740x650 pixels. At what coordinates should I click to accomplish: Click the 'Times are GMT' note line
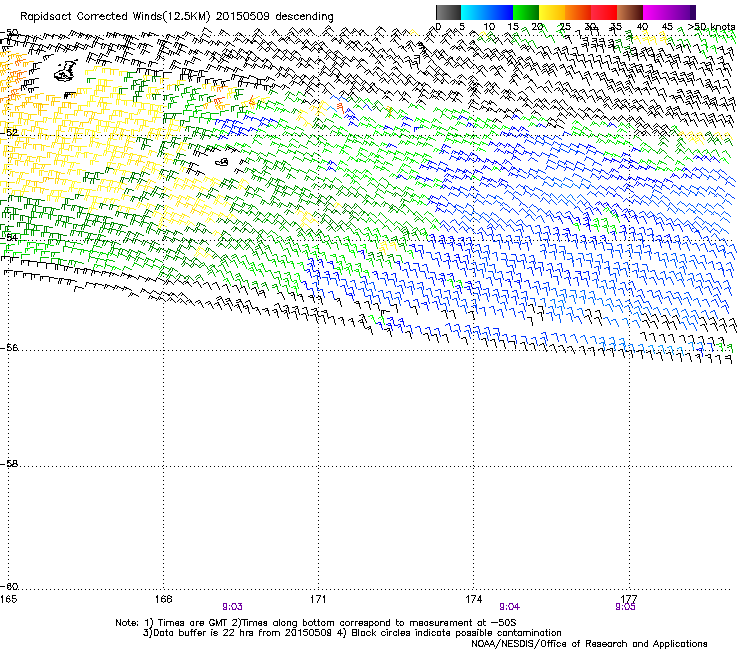point(316,623)
